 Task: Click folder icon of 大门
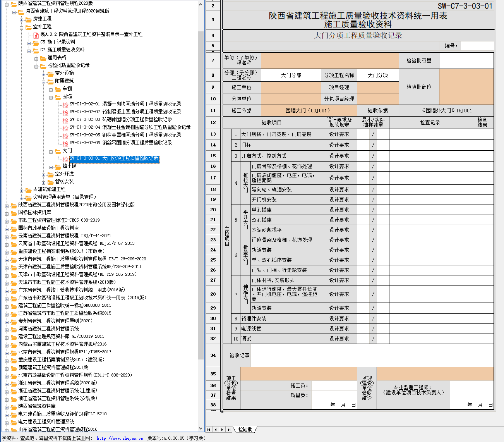point(58,151)
